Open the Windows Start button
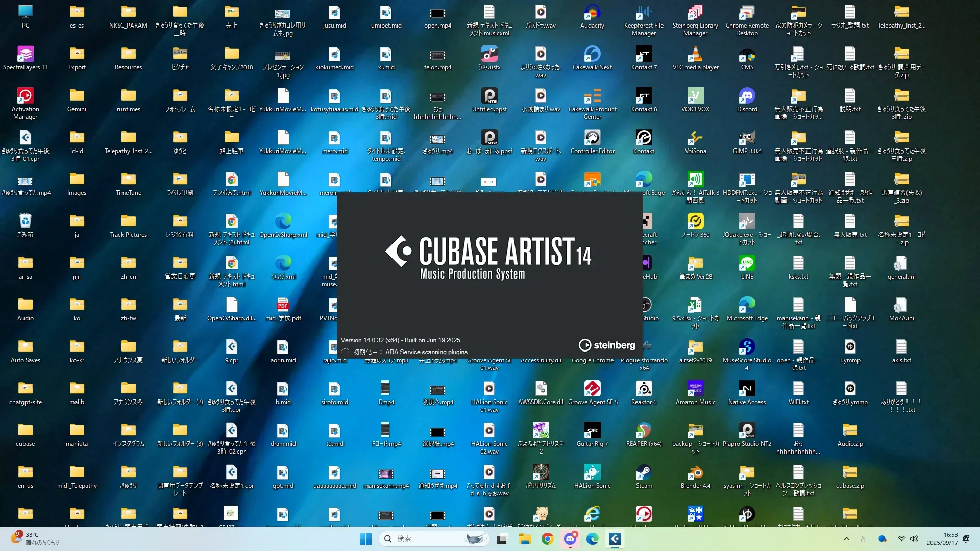The width and height of the screenshot is (980, 551). 365,539
